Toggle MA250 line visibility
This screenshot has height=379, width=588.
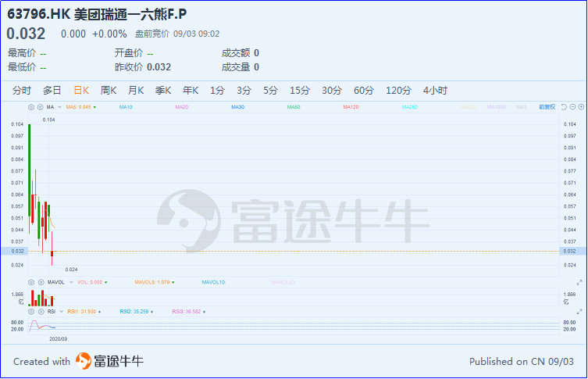(409, 107)
